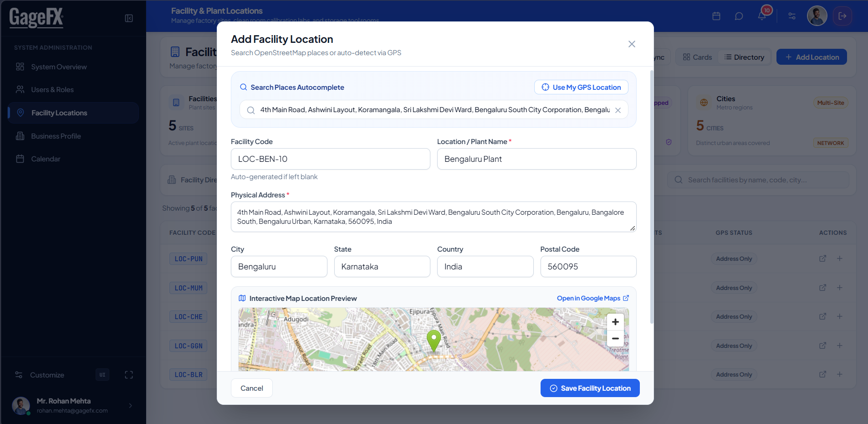868x424 pixels.
Task: Click the Use My GPS Location button
Action: tap(581, 87)
